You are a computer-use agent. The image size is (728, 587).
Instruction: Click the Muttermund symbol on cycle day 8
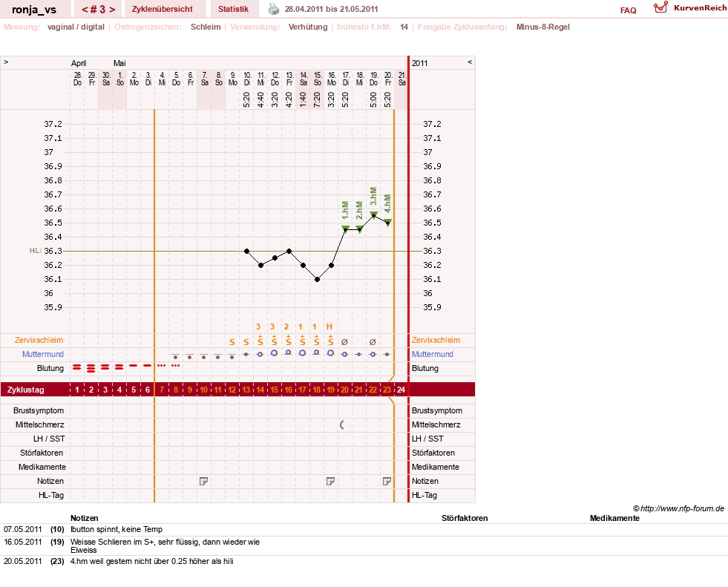coord(175,356)
